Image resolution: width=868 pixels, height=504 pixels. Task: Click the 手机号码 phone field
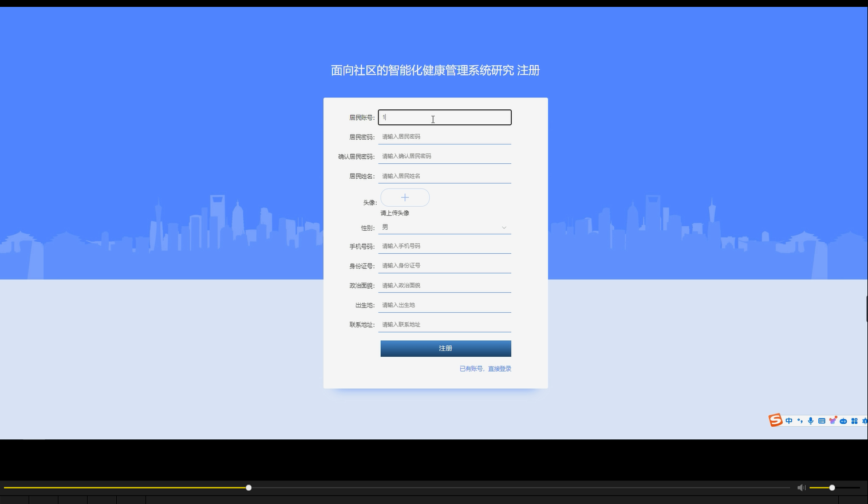coord(444,246)
